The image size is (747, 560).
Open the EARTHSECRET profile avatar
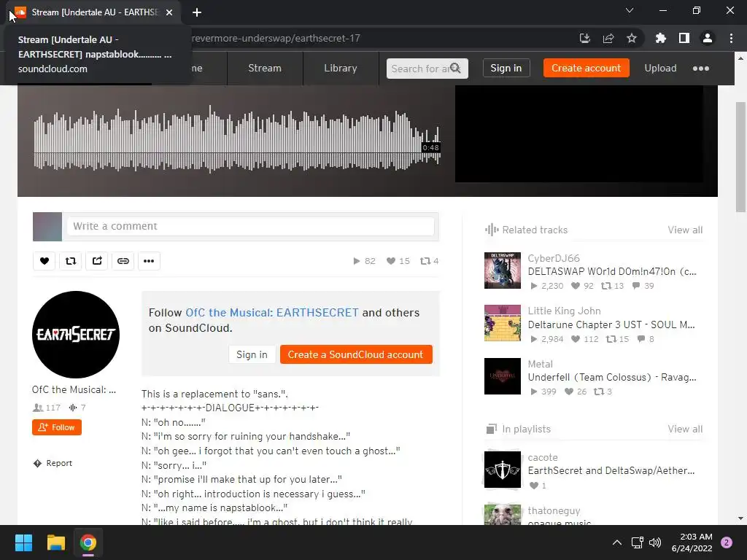click(76, 335)
